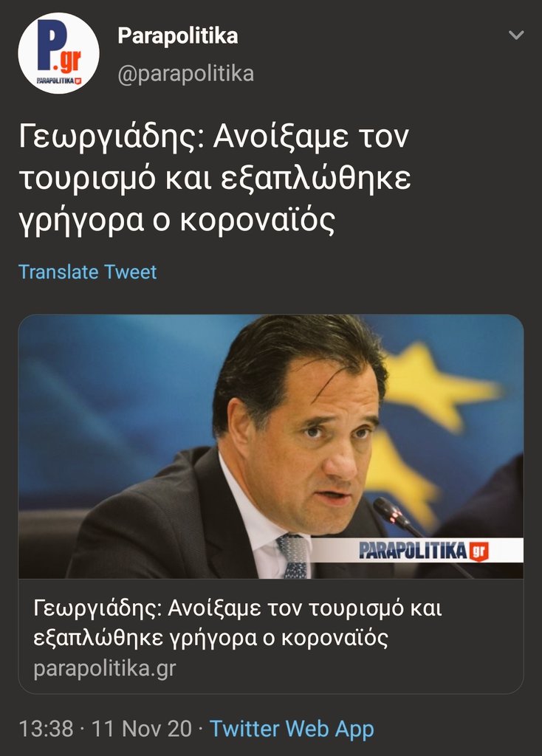Click the 13:38 tweet timestamp
The height and width of the screenshot is (756, 542).
47,729
